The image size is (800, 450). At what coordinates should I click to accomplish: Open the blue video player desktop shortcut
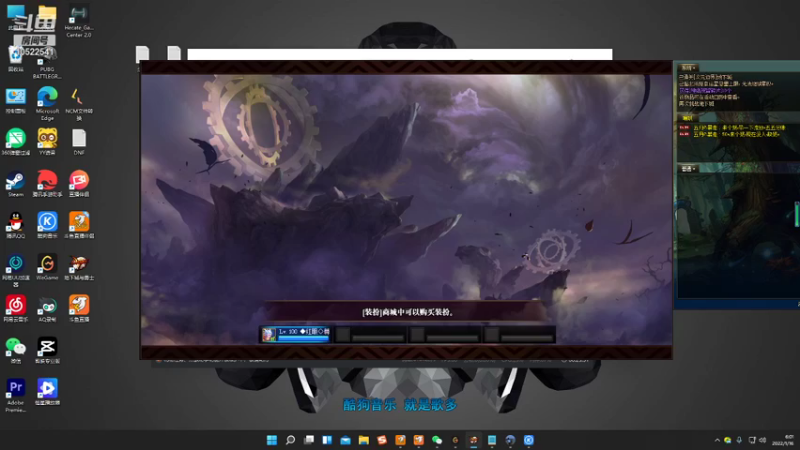click(47, 392)
